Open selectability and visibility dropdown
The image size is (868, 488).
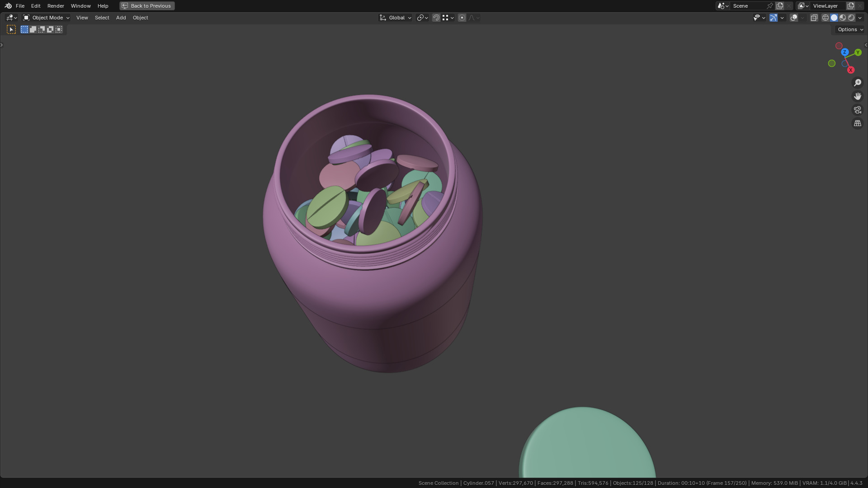pos(759,18)
